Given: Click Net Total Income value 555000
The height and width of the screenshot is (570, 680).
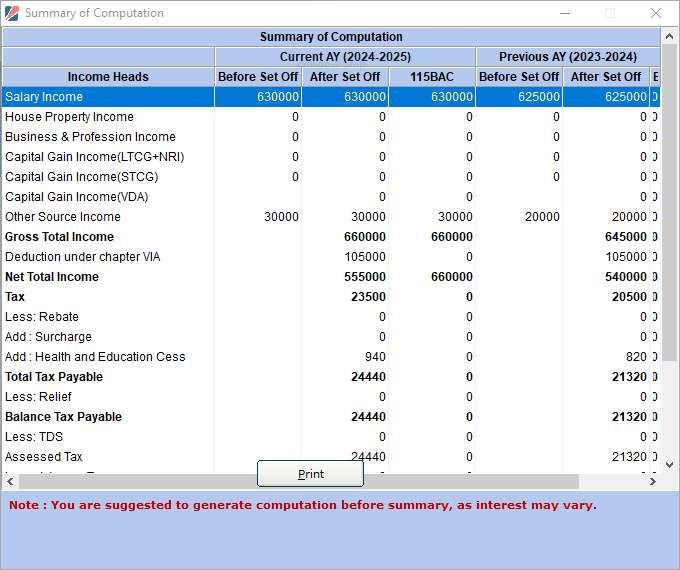Looking at the screenshot, I should tap(365, 277).
